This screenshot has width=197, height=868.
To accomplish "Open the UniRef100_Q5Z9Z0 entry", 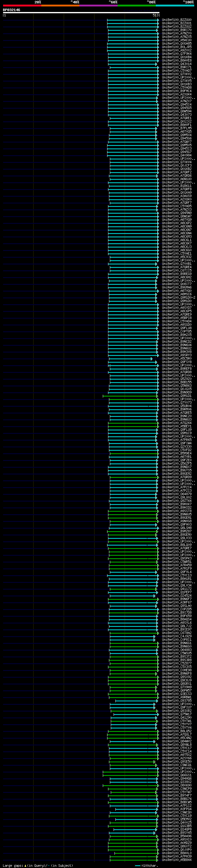I will [x=177, y=379].
